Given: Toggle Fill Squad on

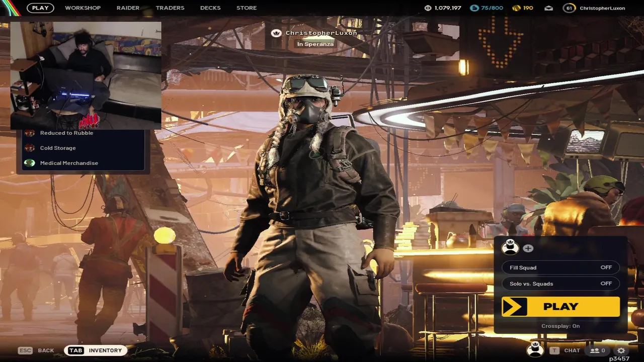Looking at the screenshot, I should 560,267.
